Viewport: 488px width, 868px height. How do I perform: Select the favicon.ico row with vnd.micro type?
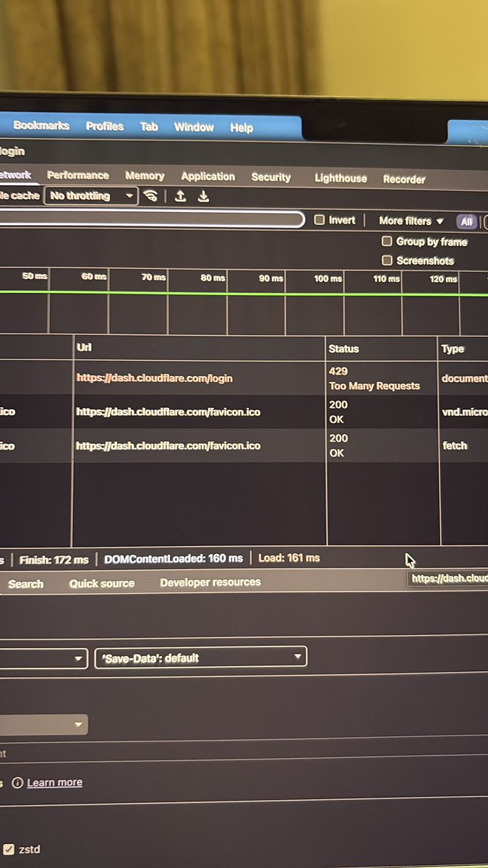(x=244, y=412)
